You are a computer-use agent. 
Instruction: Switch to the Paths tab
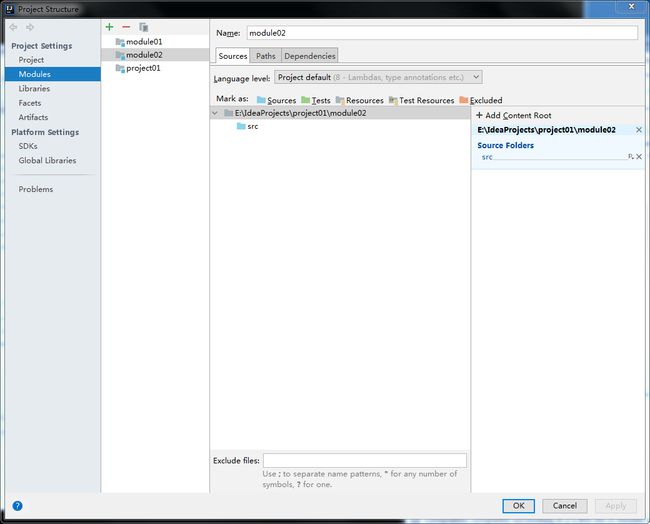coord(265,56)
